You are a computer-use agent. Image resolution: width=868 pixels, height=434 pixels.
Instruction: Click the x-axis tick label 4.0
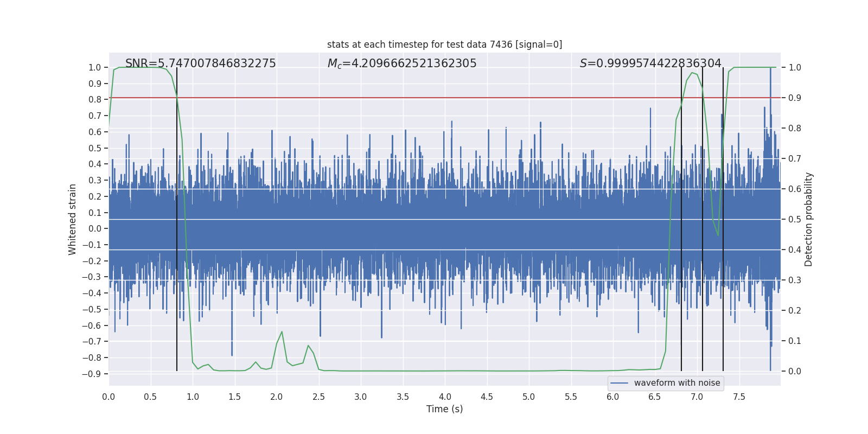click(445, 397)
